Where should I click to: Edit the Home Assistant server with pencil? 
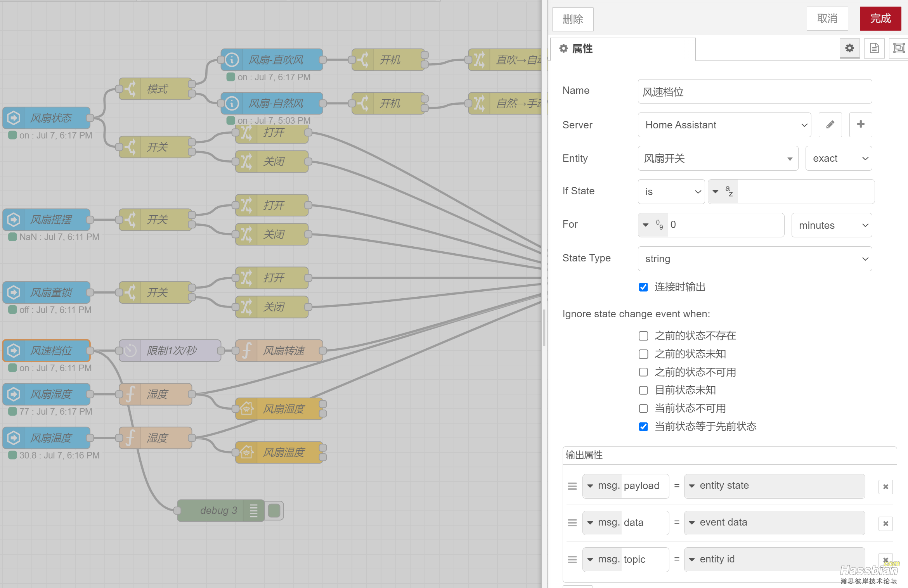[x=830, y=125]
